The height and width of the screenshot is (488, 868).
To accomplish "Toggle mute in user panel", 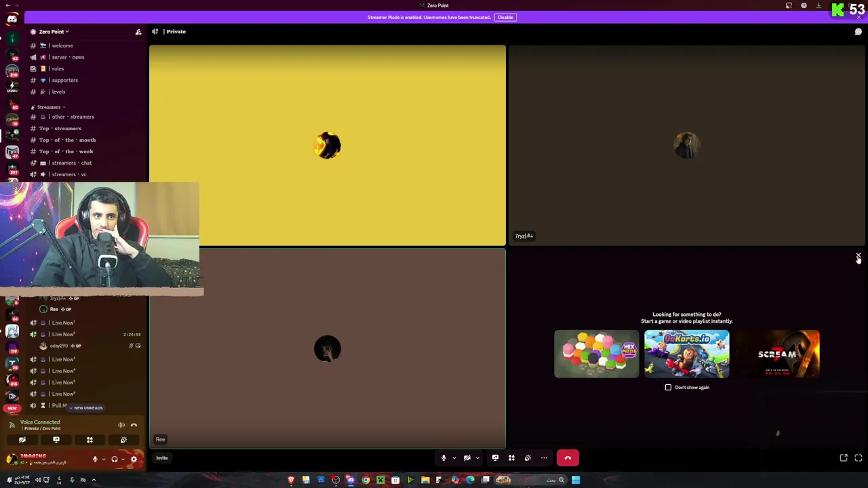I will 95,460.
